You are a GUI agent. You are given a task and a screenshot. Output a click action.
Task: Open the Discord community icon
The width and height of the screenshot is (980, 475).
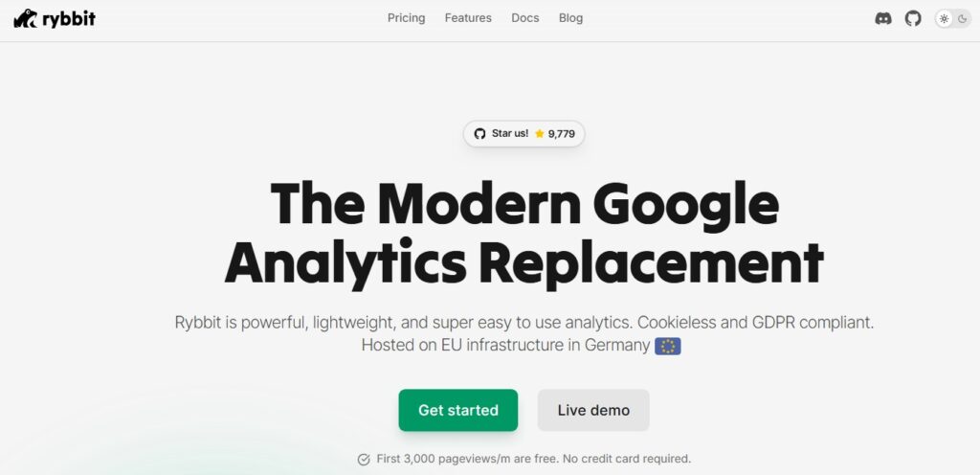tap(883, 18)
